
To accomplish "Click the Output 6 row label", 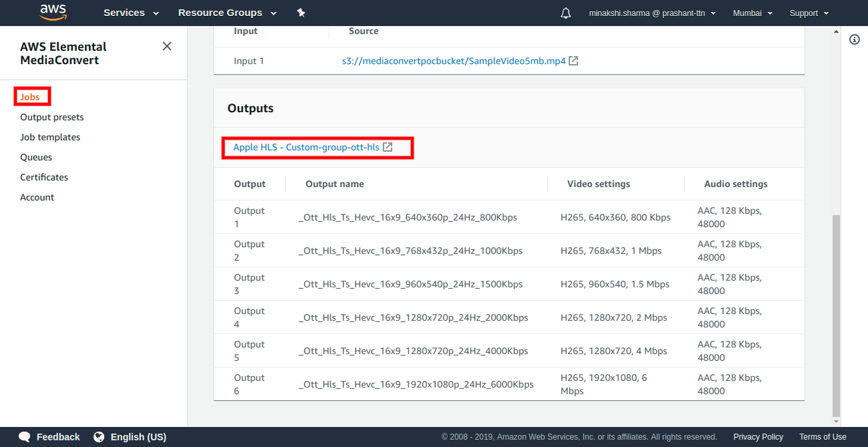I will pyautogui.click(x=249, y=384).
